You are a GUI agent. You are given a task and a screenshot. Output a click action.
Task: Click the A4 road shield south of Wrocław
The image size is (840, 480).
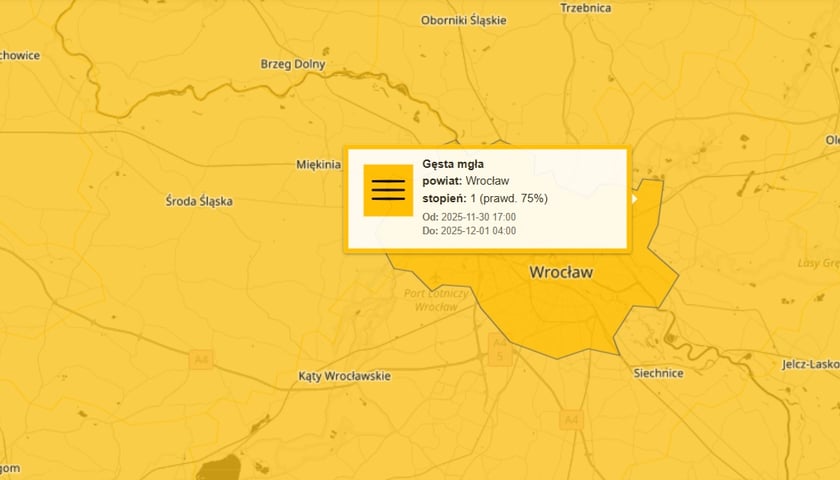(571, 419)
